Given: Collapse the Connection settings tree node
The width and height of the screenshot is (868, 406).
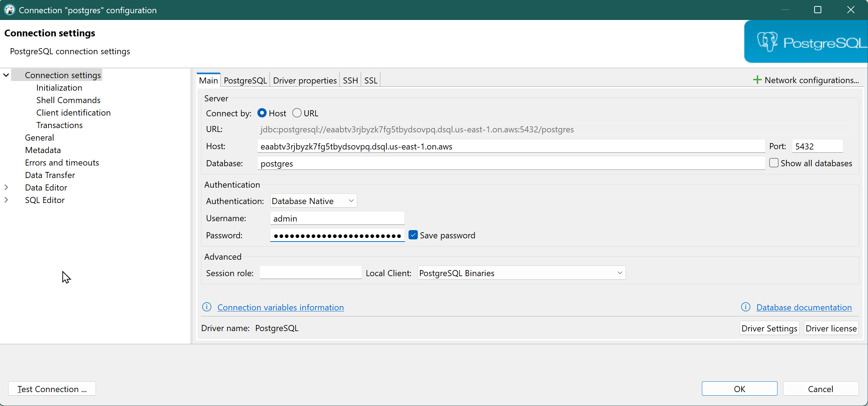Looking at the screenshot, I should [x=6, y=75].
